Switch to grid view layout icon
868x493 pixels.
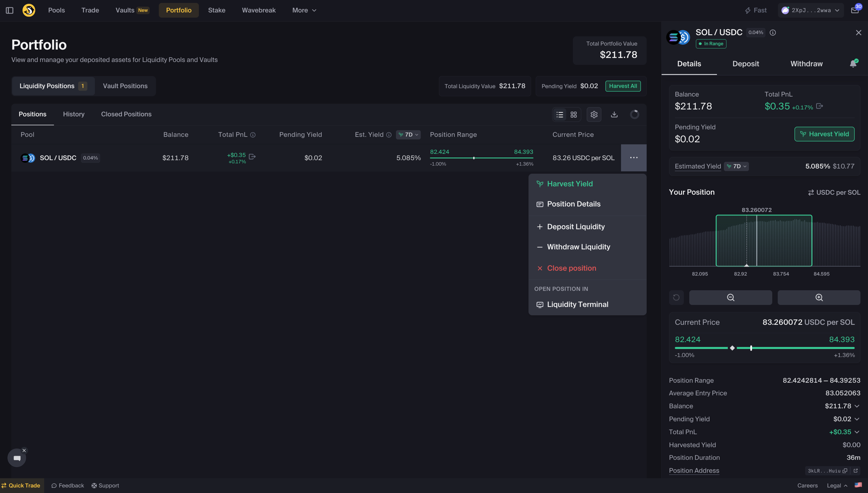pyautogui.click(x=574, y=114)
